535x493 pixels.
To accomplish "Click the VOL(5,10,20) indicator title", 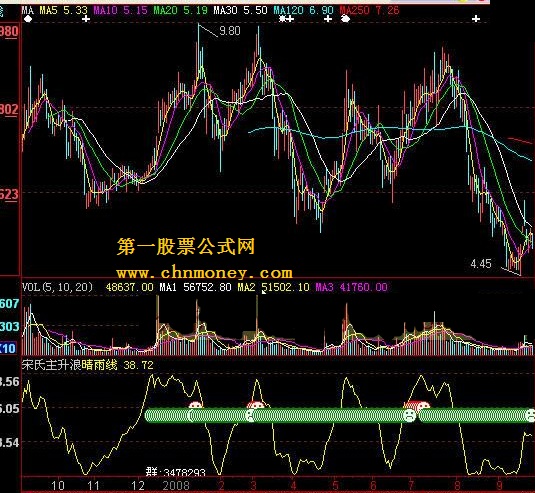I will [x=57, y=287].
